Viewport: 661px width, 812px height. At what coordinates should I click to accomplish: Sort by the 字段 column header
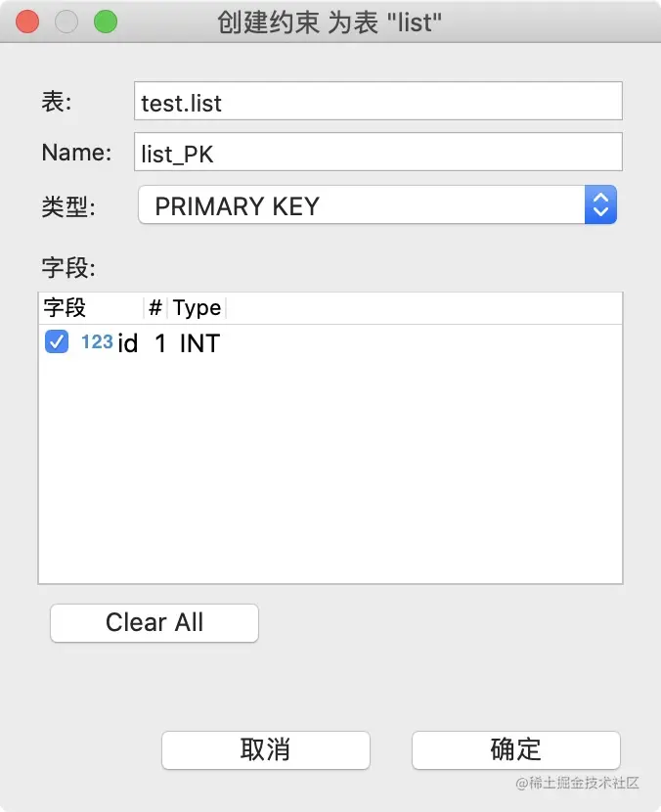[x=66, y=308]
